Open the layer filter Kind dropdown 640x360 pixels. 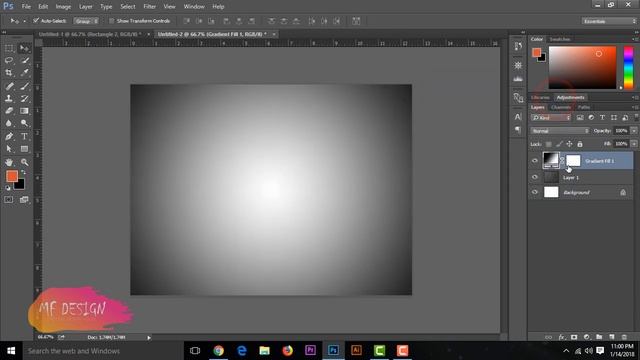click(551, 118)
